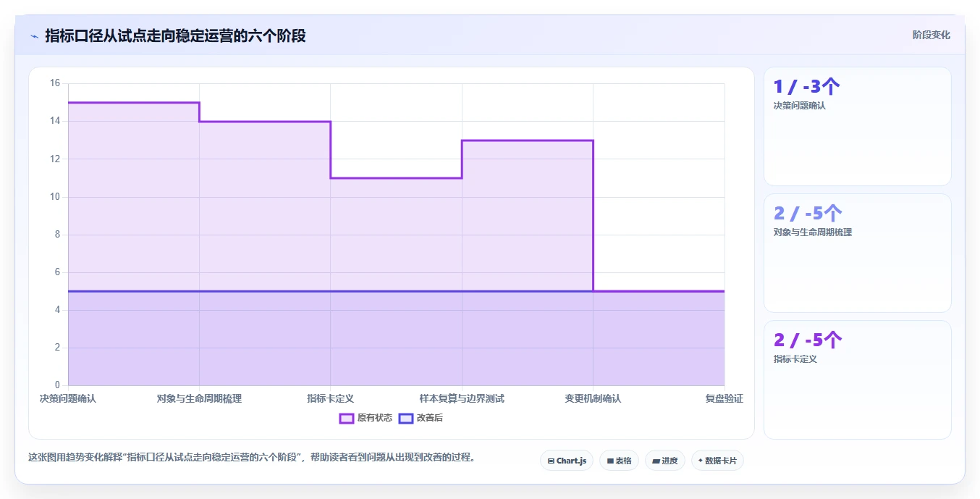Click the 数据卡片 tag icon
Viewport: 980px width, 499px height.
coord(701,461)
